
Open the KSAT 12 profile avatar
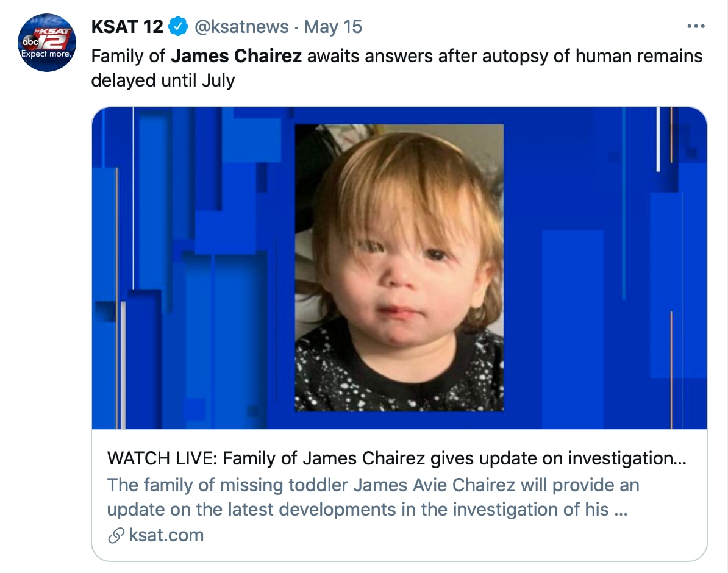pyautogui.click(x=47, y=43)
